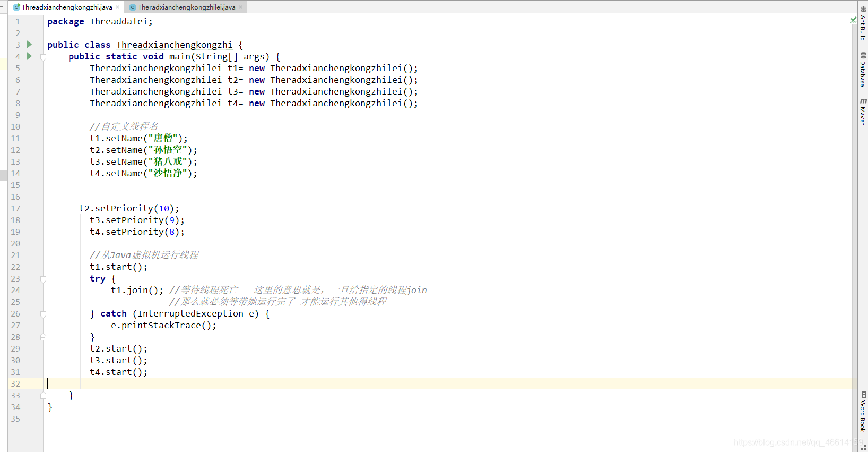Open the Ant Build tool window
Screen dimensions: 868x452
click(x=863, y=23)
